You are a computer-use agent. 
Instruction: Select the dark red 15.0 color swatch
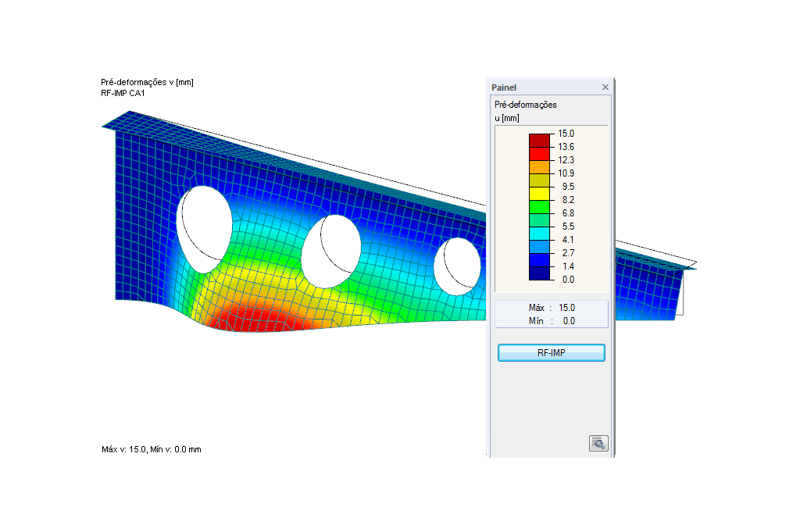pyautogui.click(x=539, y=141)
